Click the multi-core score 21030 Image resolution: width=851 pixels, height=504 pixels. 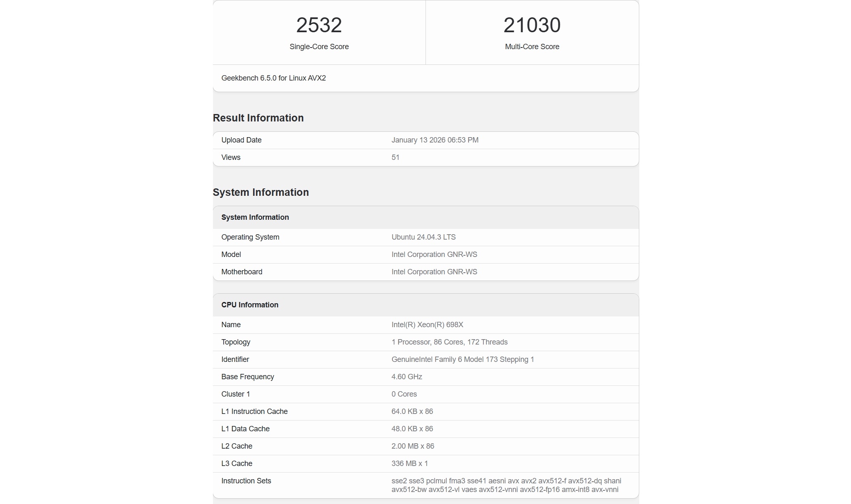tap(532, 25)
